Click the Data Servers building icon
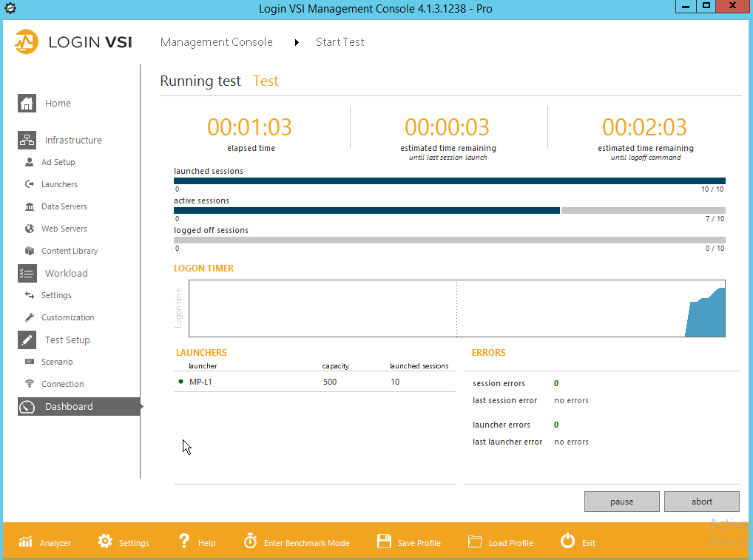This screenshot has width=753, height=560. click(30, 206)
